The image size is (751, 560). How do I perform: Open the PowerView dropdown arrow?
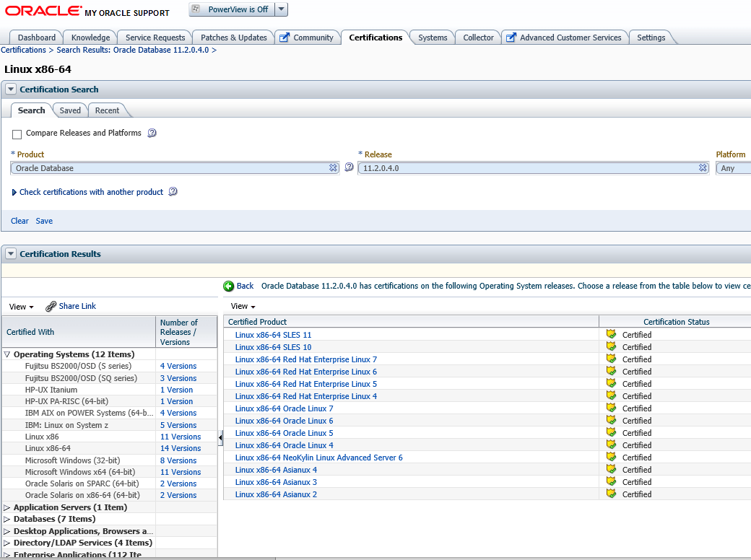pos(281,9)
